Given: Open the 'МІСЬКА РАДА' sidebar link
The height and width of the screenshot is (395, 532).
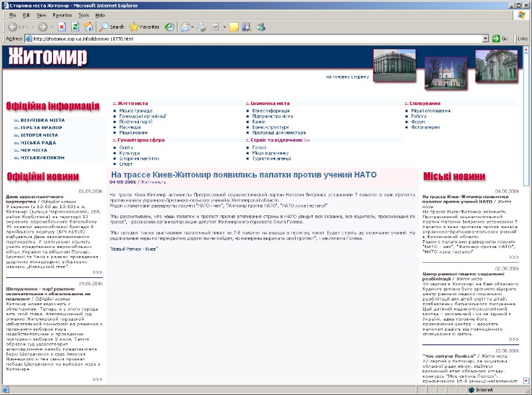Looking at the screenshot, I should coord(34,142).
